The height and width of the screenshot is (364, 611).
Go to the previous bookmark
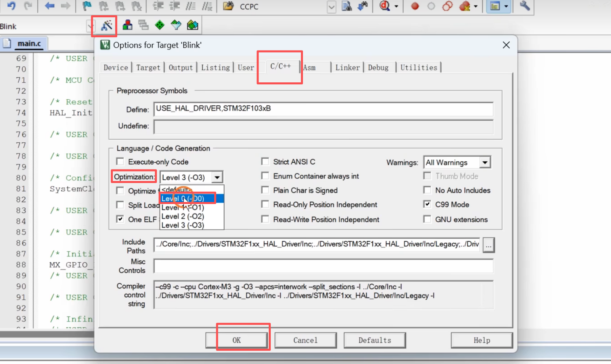pos(103,6)
